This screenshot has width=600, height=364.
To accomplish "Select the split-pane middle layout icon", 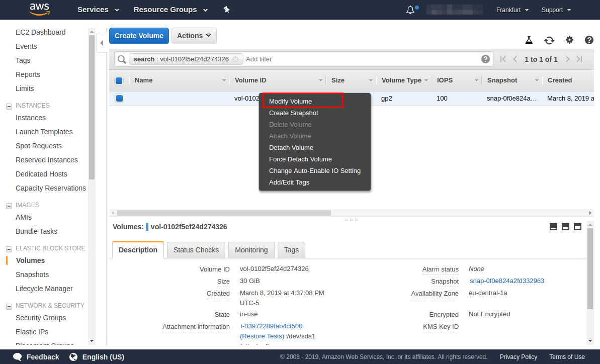I will 565,226.
